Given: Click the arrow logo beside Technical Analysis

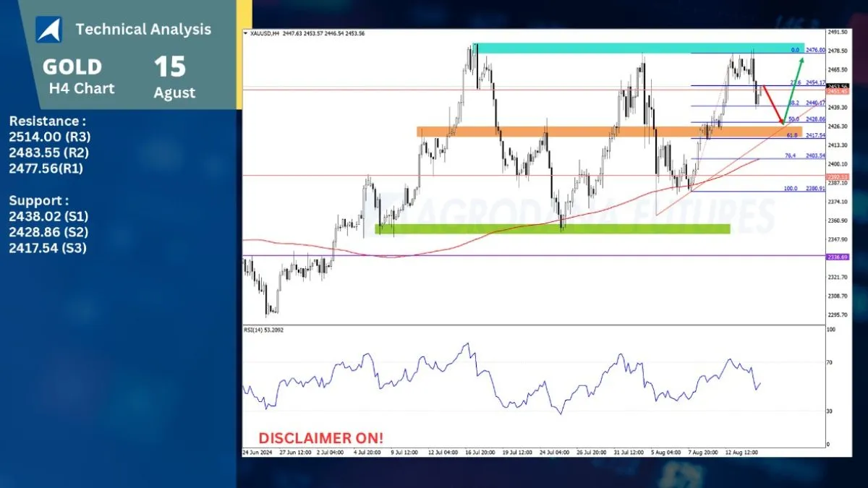Looking at the screenshot, I should (49, 30).
